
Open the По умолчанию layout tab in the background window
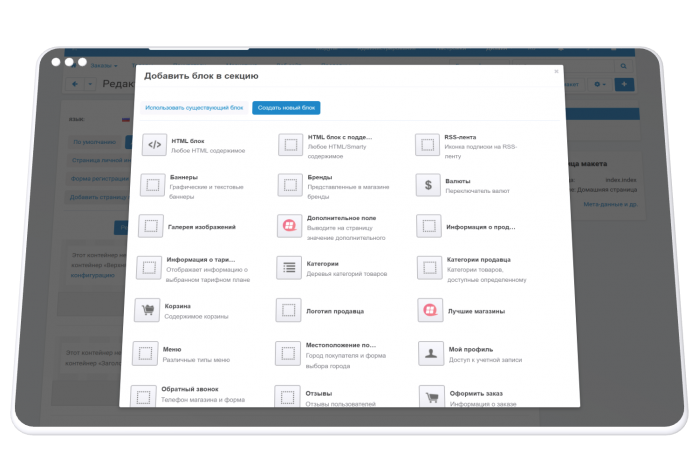94,142
